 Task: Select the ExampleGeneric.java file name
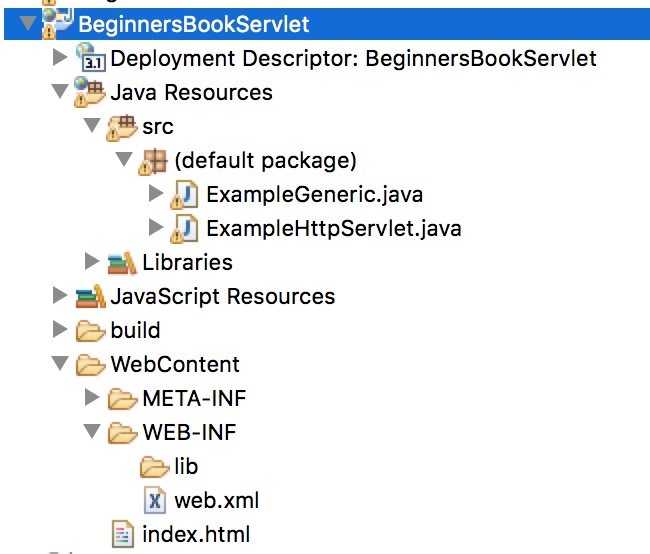[315, 195]
